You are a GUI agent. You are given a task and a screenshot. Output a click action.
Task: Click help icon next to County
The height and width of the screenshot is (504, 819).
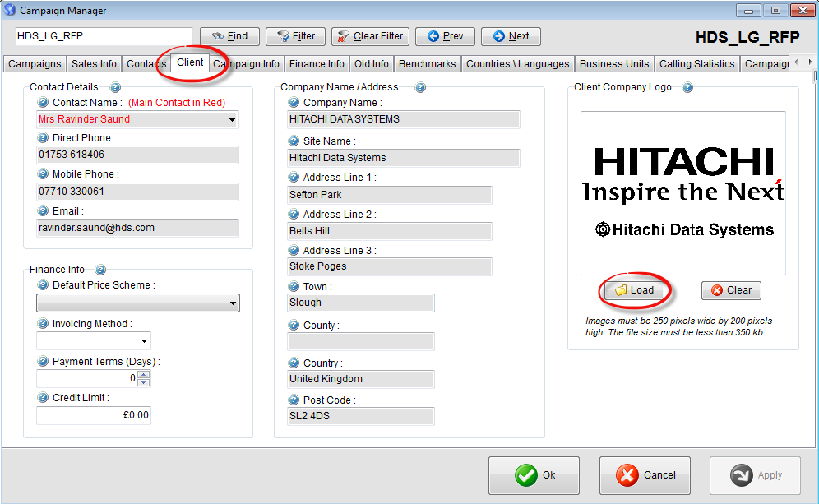(294, 326)
